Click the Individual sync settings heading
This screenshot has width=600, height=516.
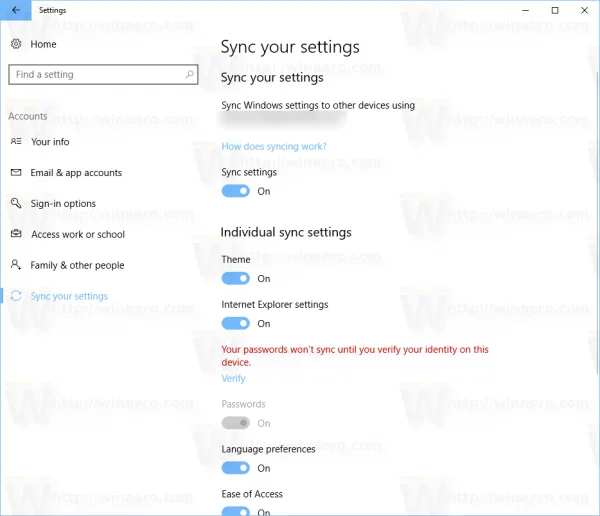click(286, 232)
